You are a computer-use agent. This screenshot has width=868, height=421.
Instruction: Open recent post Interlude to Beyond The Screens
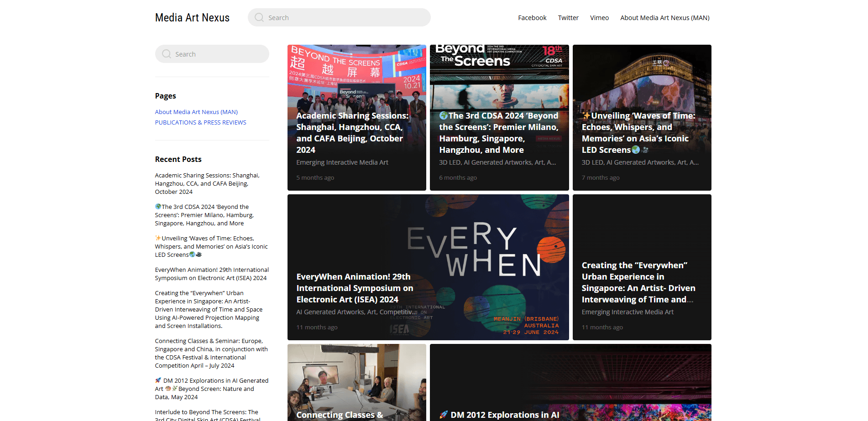pyautogui.click(x=208, y=415)
